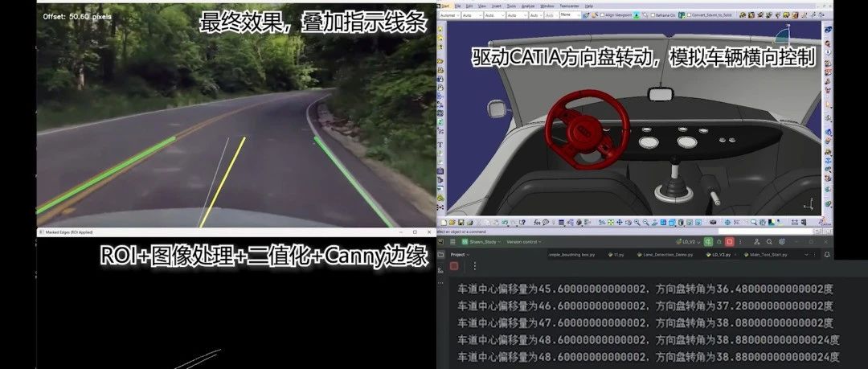Open the Code With Me icon
Viewport: 868px width, 369px height.
[x=756, y=241]
